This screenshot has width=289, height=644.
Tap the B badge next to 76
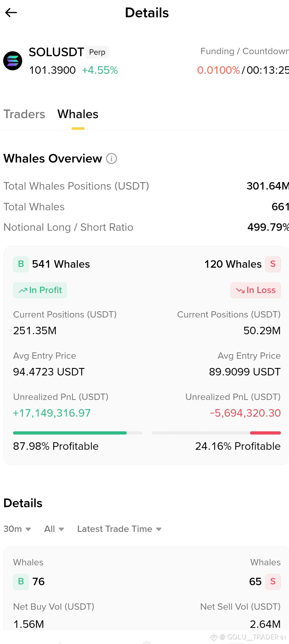(x=21, y=581)
